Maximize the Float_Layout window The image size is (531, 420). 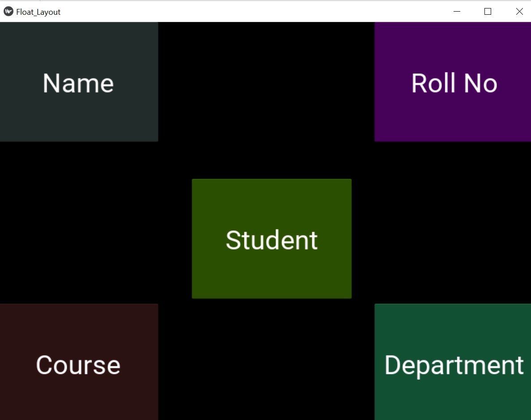(x=488, y=12)
